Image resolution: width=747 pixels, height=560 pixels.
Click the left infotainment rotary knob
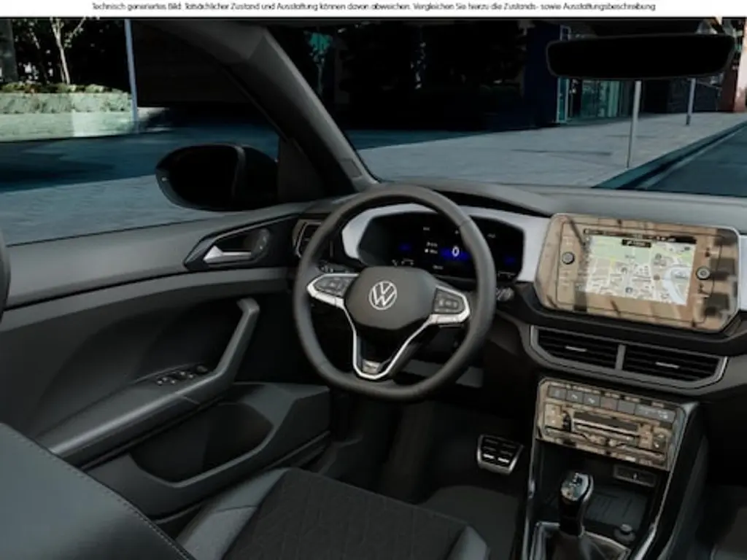pos(567,257)
